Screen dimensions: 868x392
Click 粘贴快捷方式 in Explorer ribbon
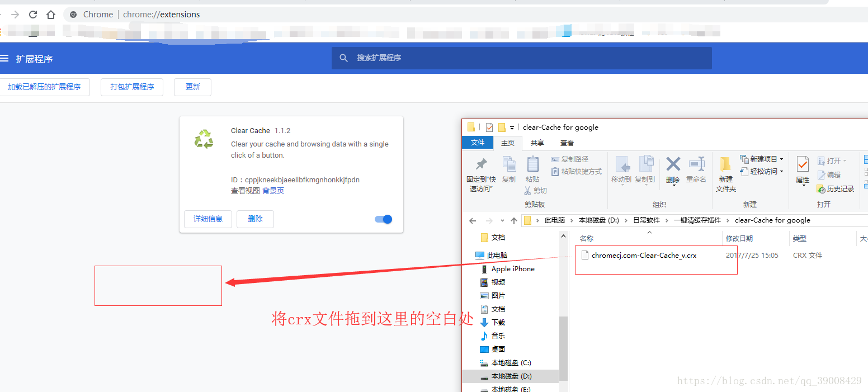click(x=577, y=172)
